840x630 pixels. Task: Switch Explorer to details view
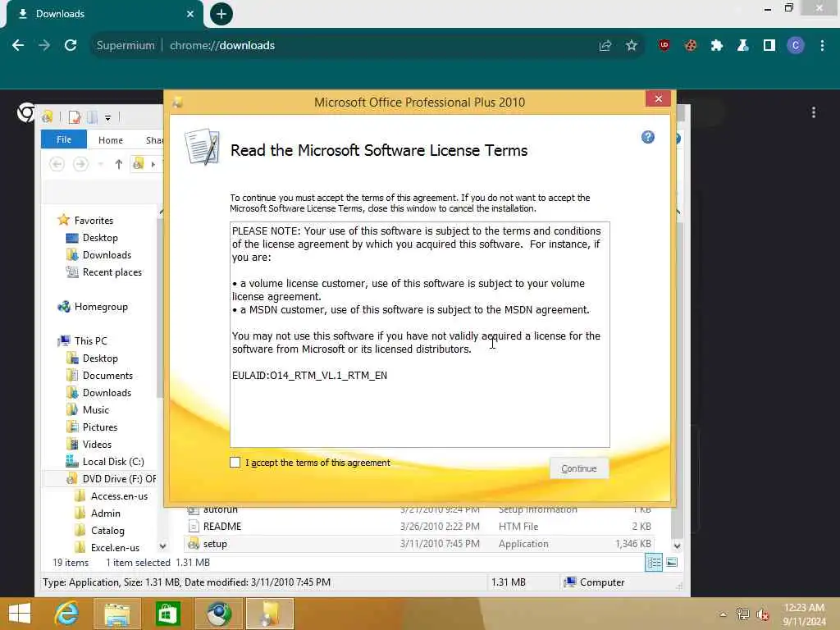(654, 563)
